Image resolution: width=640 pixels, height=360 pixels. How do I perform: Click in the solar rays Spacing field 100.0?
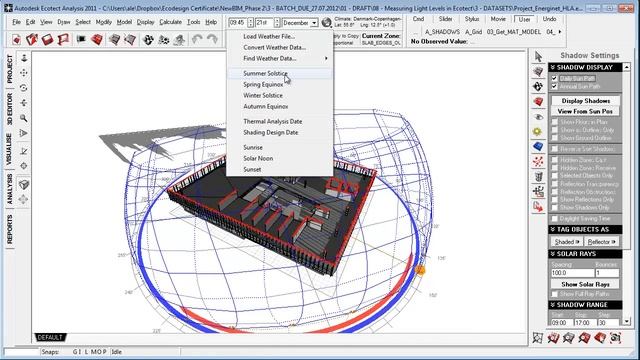572,273
